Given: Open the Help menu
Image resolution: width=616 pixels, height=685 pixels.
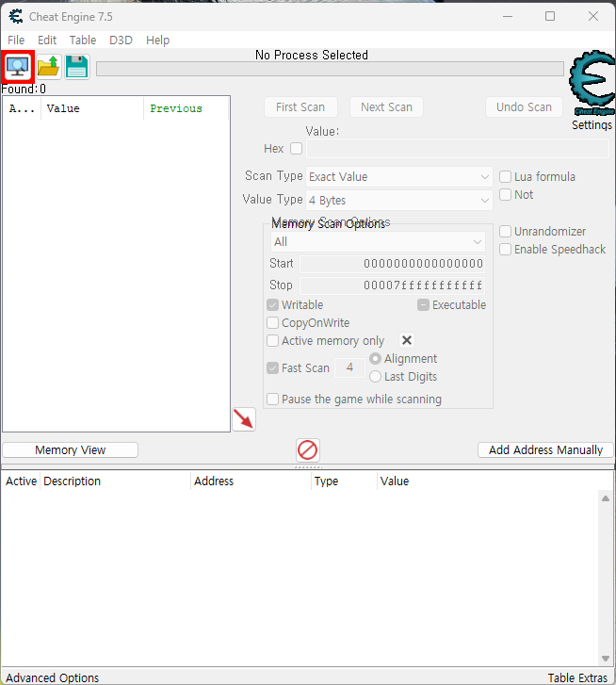Looking at the screenshot, I should (157, 41).
